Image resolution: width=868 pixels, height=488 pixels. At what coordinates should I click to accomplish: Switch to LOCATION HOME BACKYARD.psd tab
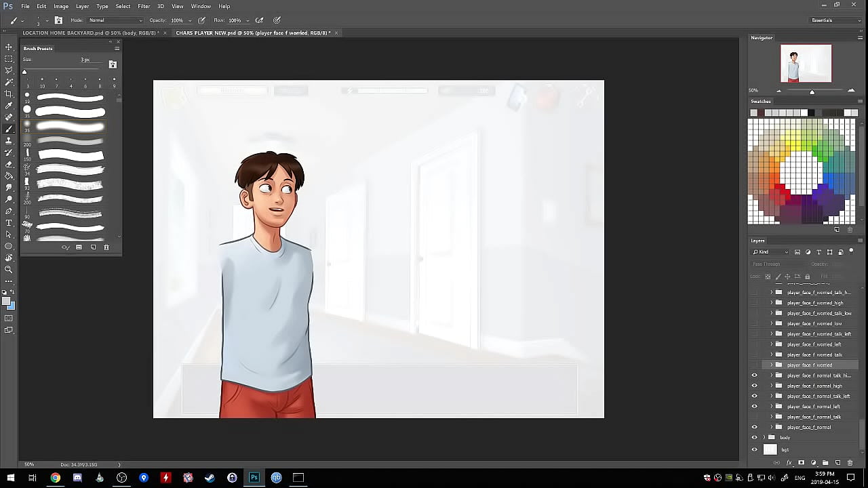pos(90,33)
